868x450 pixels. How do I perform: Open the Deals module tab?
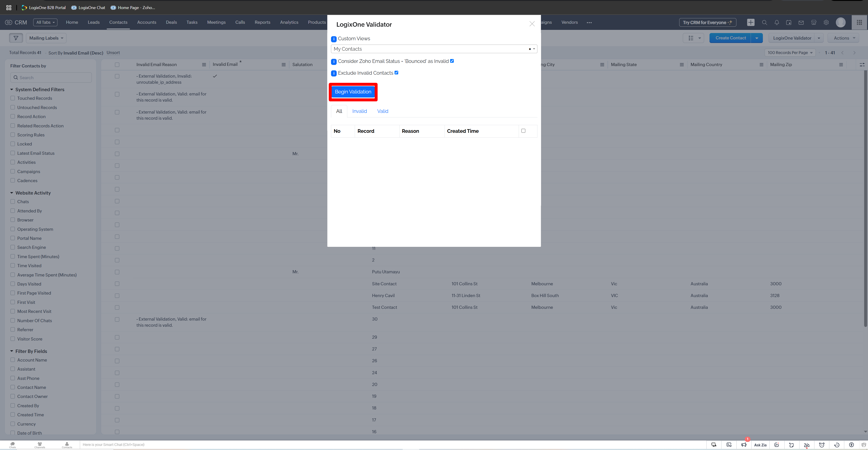(x=171, y=22)
